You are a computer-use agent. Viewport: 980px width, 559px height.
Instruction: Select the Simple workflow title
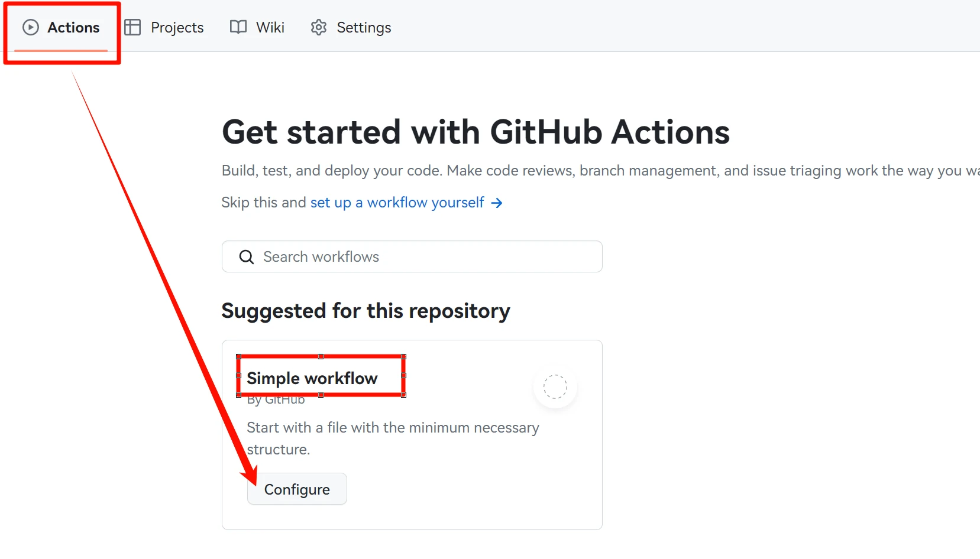[x=312, y=378]
